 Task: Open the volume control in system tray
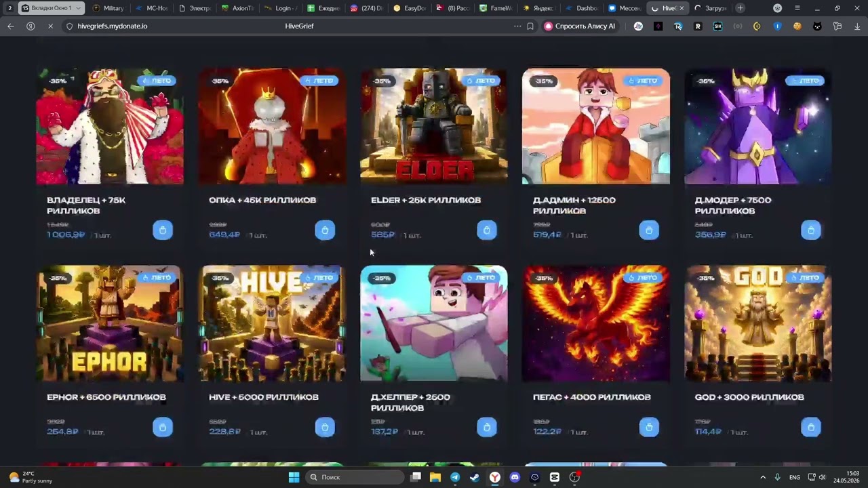point(822,477)
